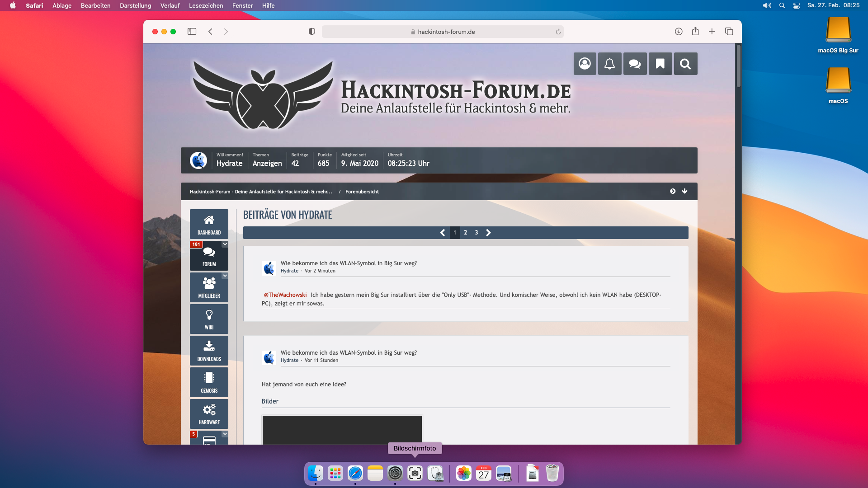
Task: Click the hackintosh-forum.de address bar
Action: point(442,32)
